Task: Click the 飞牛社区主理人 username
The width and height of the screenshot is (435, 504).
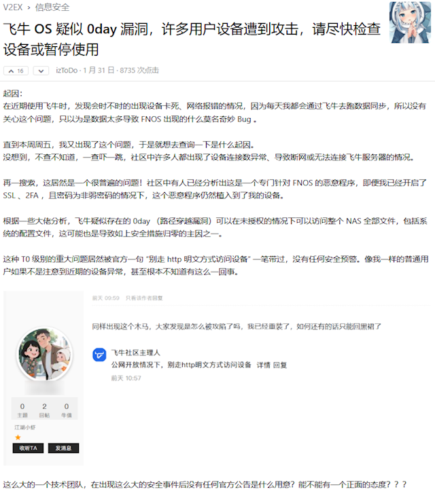Action: click(x=135, y=353)
